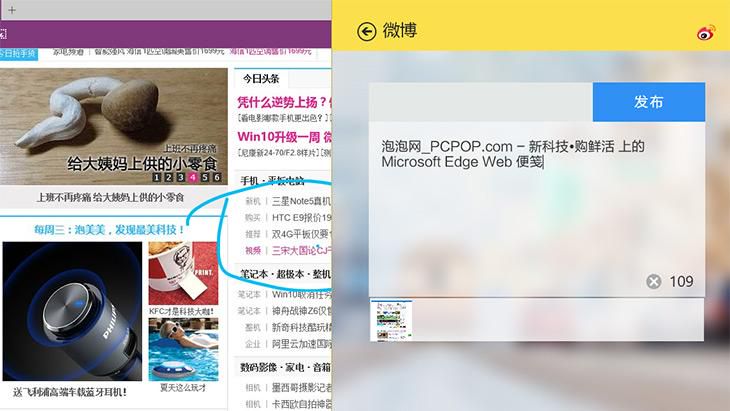Open the Philips car Bluetooth image
This screenshot has height=411, width=730.
(72, 311)
